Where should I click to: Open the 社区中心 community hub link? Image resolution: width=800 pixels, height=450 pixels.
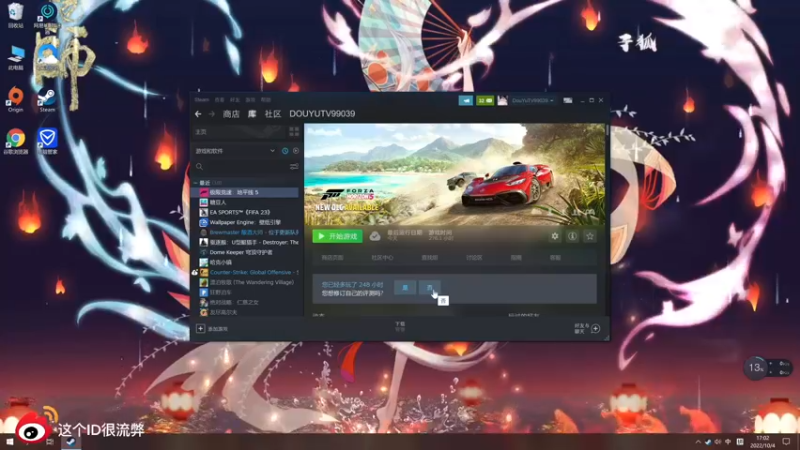(382, 258)
